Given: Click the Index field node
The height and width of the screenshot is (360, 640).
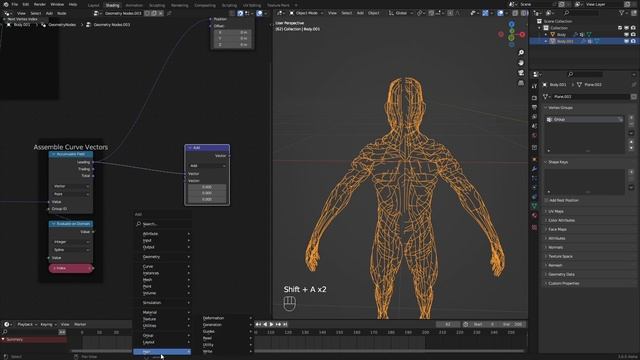Looking at the screenshot, I should pos(71,268).
